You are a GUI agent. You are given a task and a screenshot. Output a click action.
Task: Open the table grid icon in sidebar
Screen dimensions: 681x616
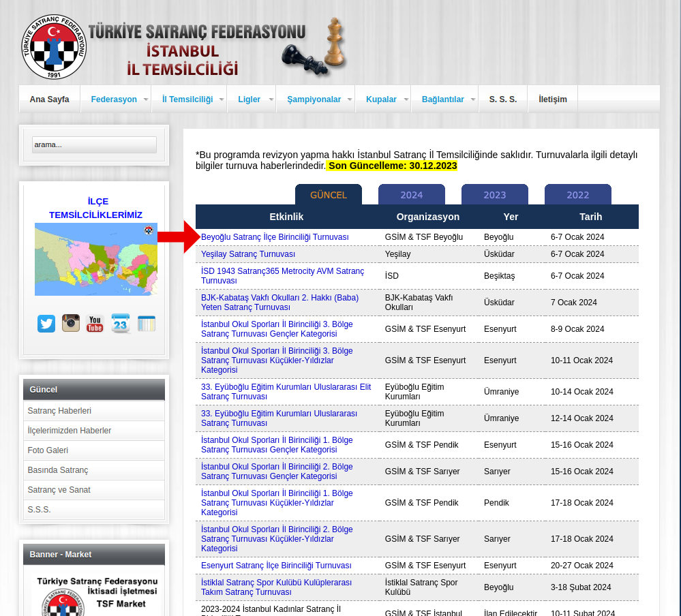click(147, 324)
